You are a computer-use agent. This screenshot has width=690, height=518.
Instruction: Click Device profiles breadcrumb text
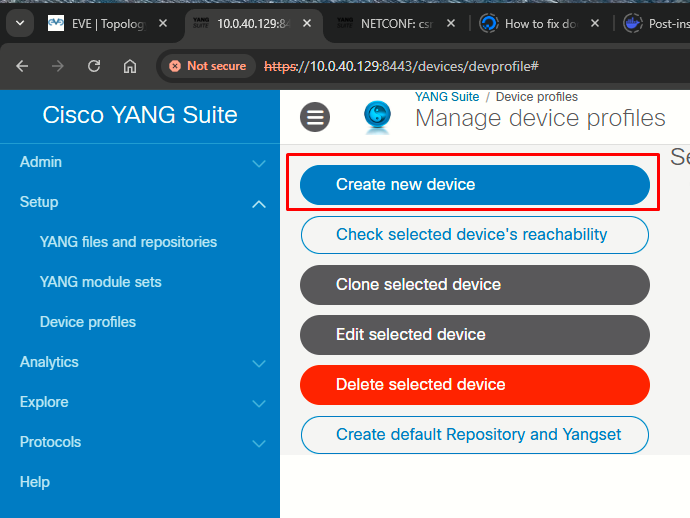(x=536, y=97)
